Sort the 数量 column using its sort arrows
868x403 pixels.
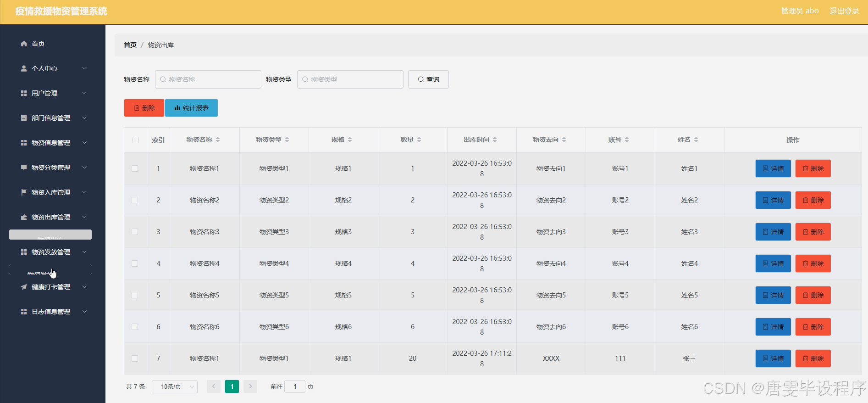pos(419,140)
